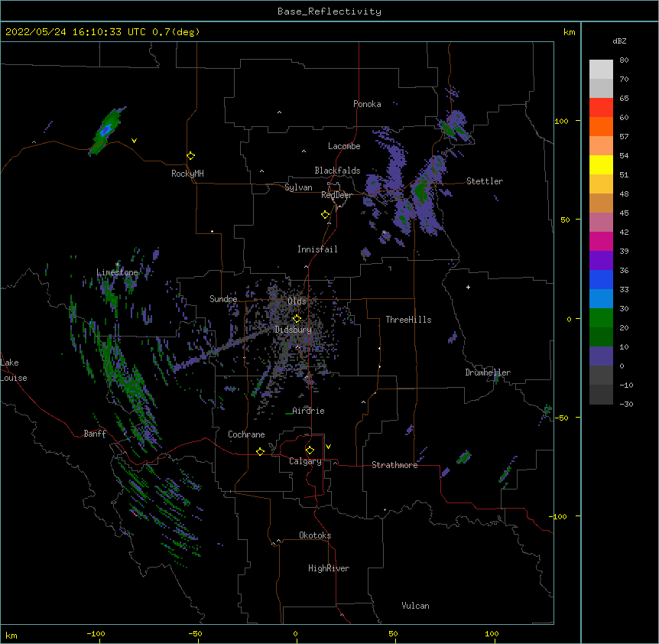659x644 pixels.
Task: Select the dark orange legend swatch
Action: pos(601,126)
